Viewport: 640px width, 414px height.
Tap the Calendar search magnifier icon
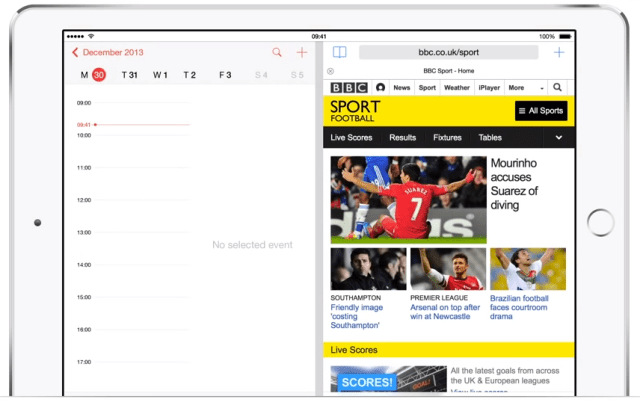pyautogui.click(x=277, y=52)
